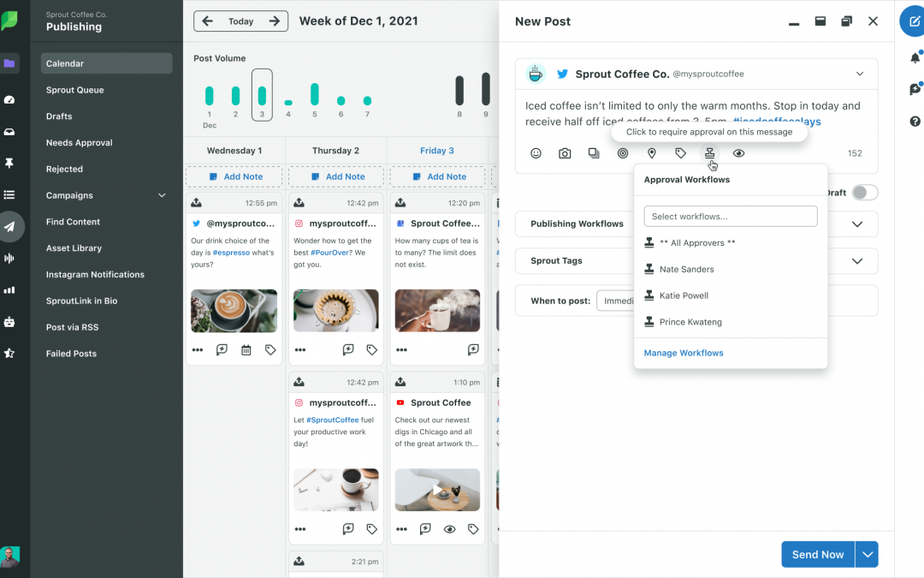Click the Manage Workflows link
Screen dimensions: 924x578
pos(684,353)
